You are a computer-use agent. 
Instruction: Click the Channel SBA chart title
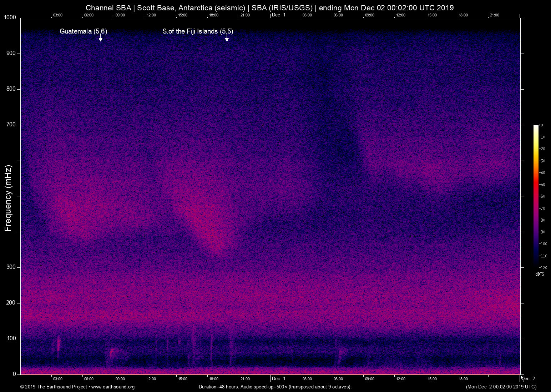(269, 8)
